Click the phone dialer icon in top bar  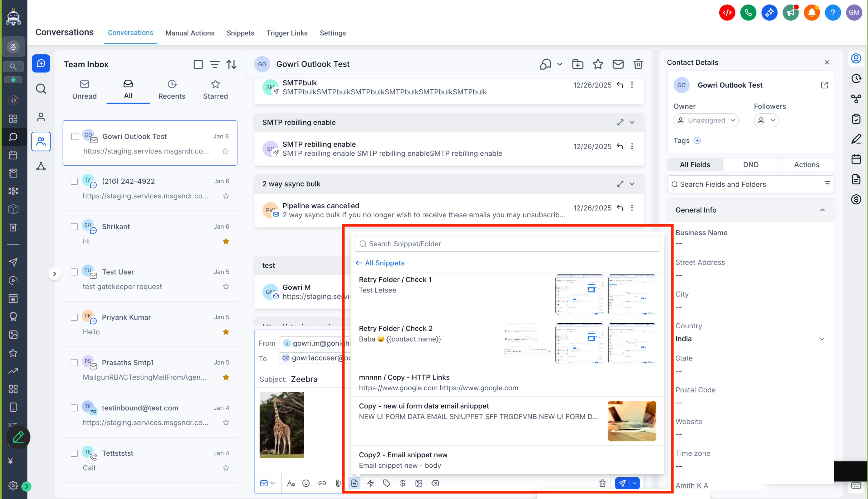(x=748, y=13)
